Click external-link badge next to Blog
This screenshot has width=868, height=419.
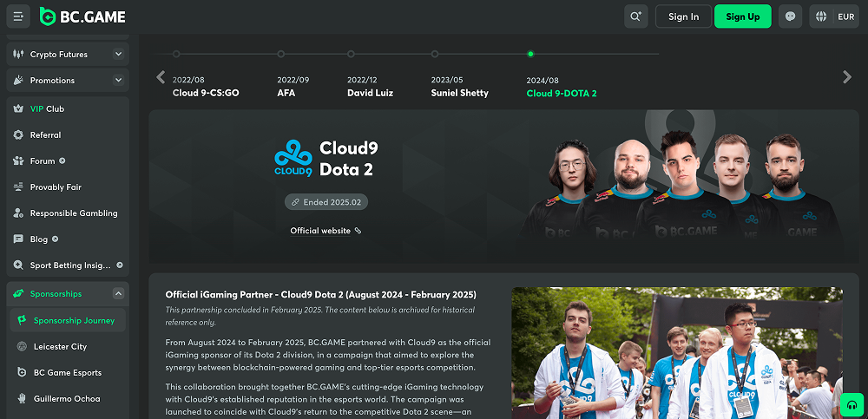(x=55, y=239)
